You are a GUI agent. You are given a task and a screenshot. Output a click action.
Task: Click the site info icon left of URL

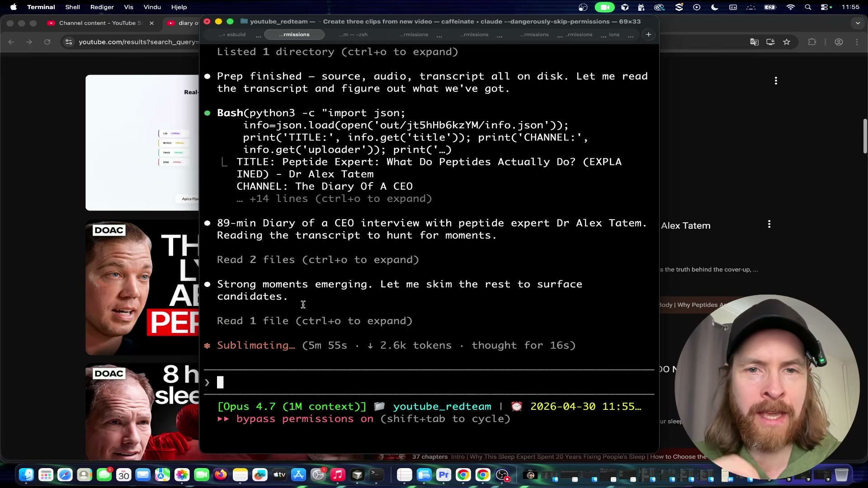coord(69,42)
